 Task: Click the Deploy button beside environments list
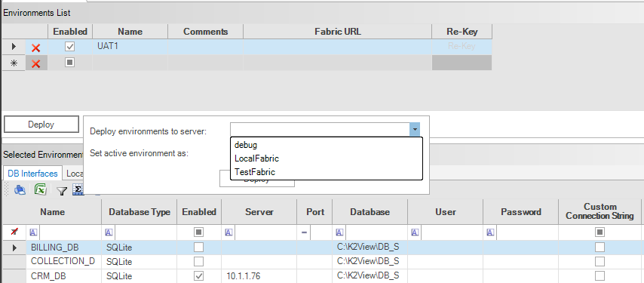[x=41, y=125]
